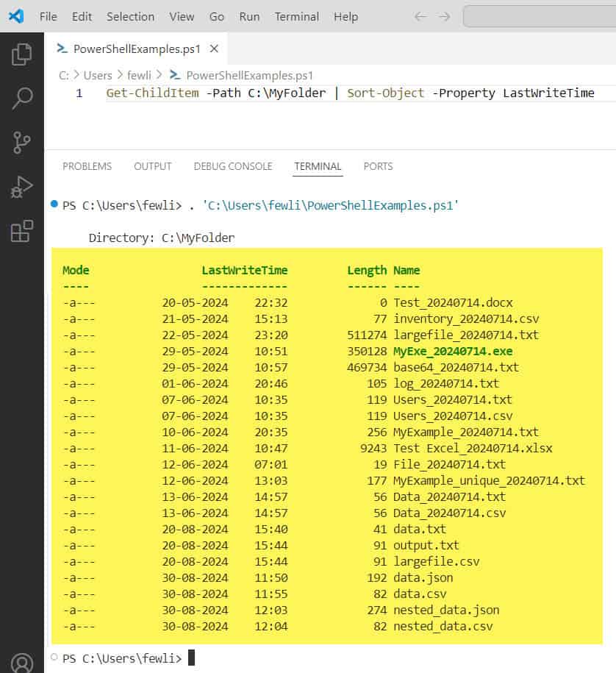Click the blue command decoration dot in terminal
This screenshot has width=616, height=673.
(x=54, y=204)
